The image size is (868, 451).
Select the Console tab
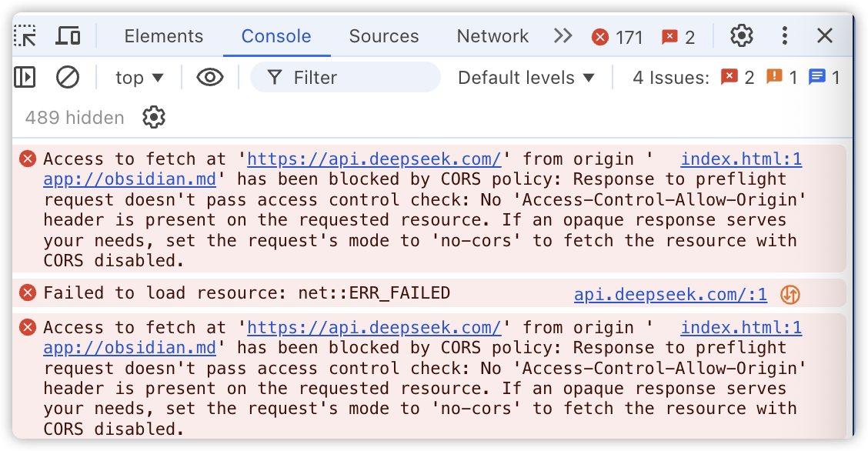(x=276, y=36)
